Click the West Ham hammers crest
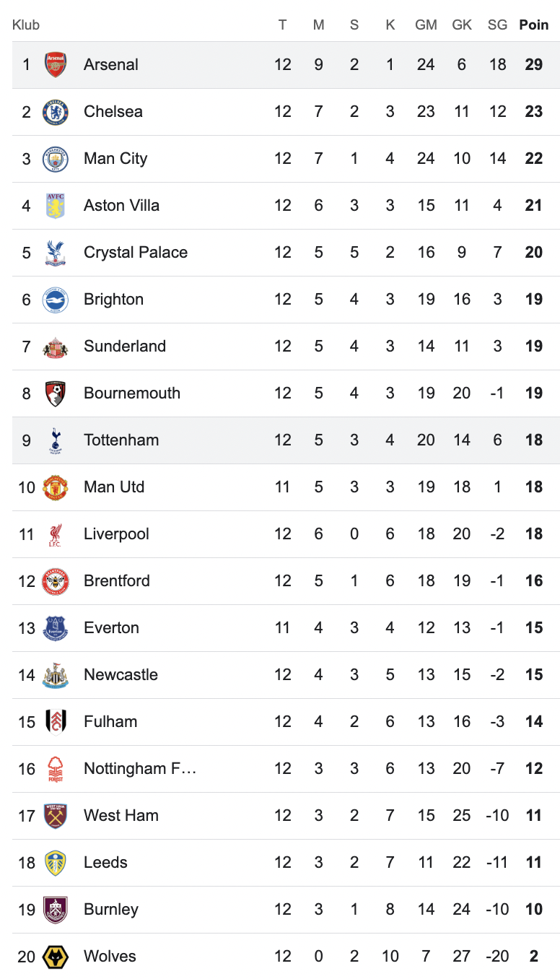The image size is (560, 979). click(56, 816)
